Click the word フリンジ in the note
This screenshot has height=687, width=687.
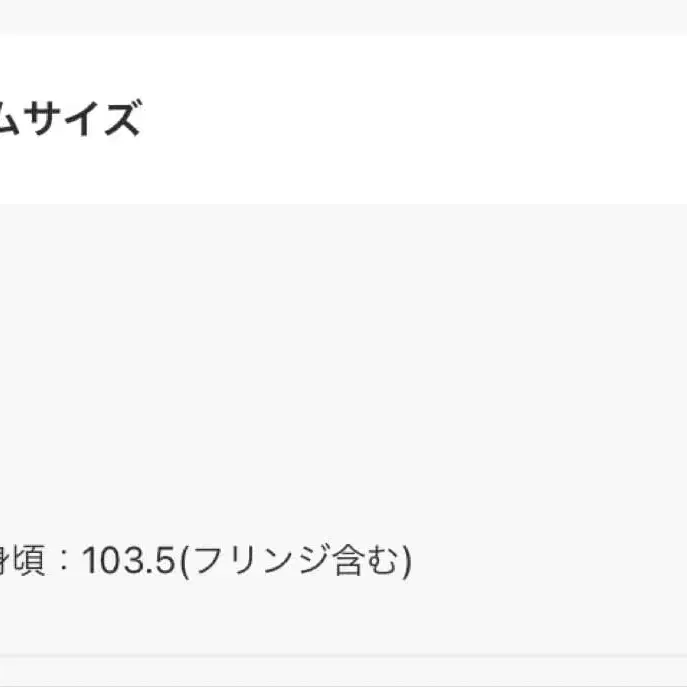(x=257, y=561)
